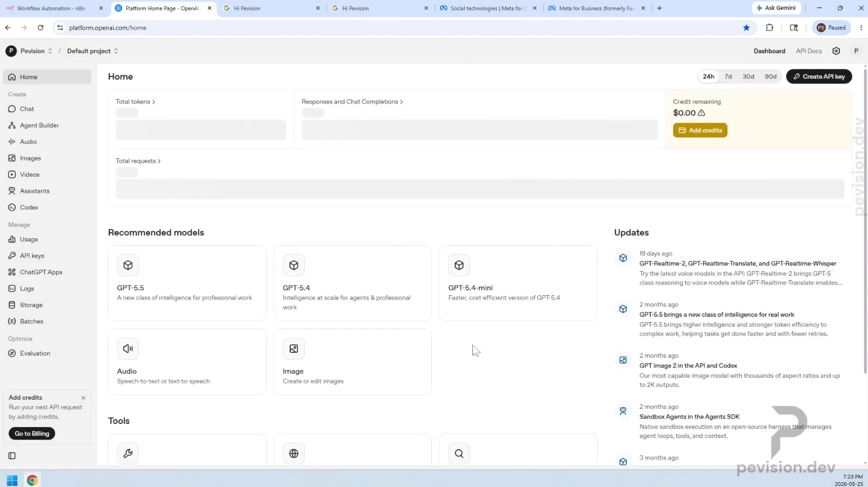
Task: Bookmark this page with the star icon
Action: [x=746, y=28]
